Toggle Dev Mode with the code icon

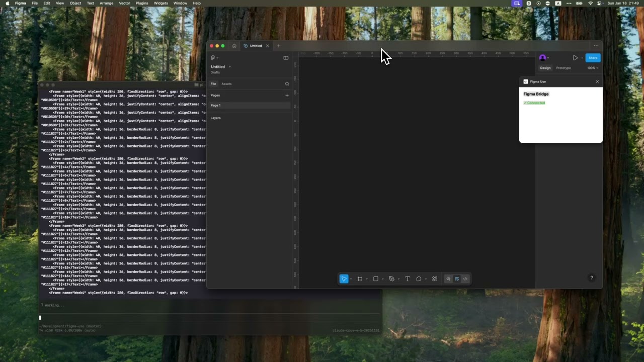(465, 279)
